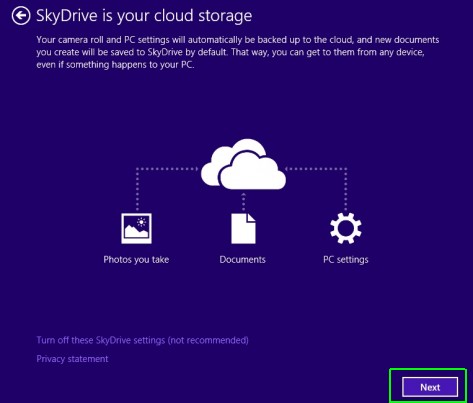Image resolution: width=473 pixels, height=403 pixels.
Task: Click the "Documents" label
Action: pos(242,260)
